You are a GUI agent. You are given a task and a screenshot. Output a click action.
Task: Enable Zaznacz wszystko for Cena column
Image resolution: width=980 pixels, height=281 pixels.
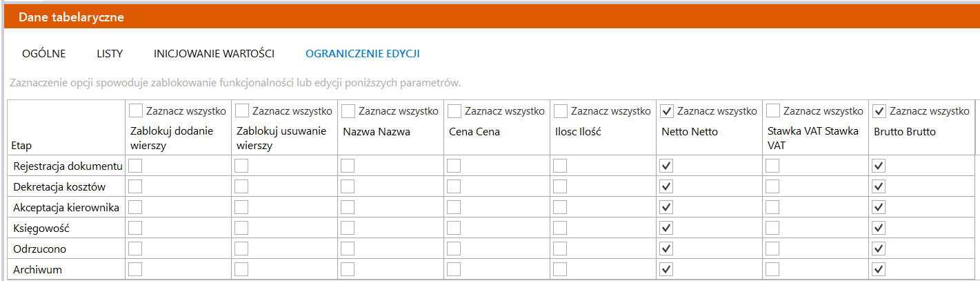point(454,110)
